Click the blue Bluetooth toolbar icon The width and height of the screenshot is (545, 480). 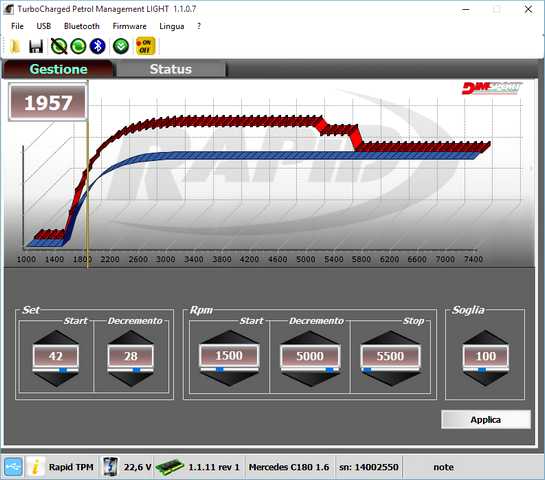[x=98, y=46]
